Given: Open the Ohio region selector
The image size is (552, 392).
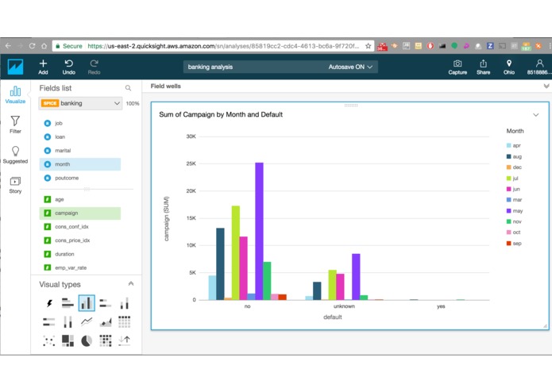Looking at the screenshot, I should pos(508,67).
